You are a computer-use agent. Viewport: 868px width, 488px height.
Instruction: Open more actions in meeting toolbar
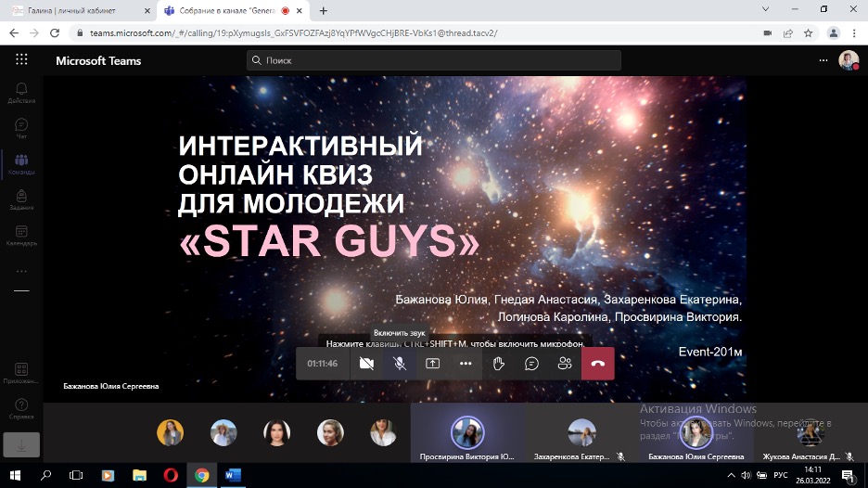[466, 364]
